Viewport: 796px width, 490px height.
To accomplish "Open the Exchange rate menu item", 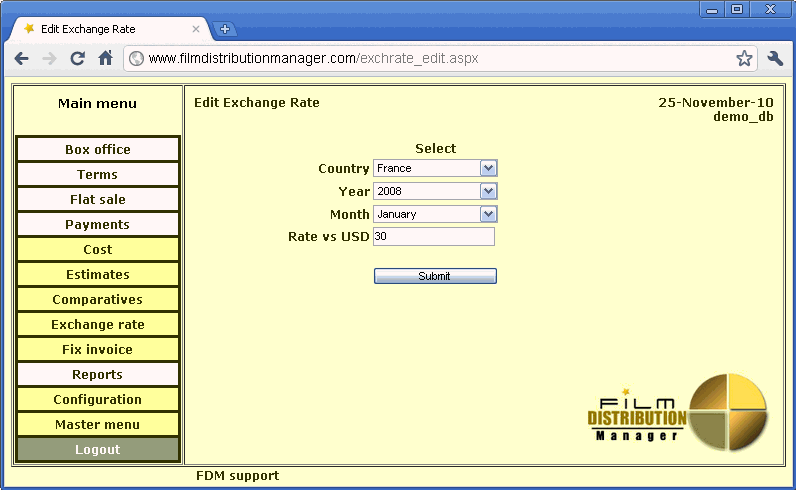I will coord(98,325).
